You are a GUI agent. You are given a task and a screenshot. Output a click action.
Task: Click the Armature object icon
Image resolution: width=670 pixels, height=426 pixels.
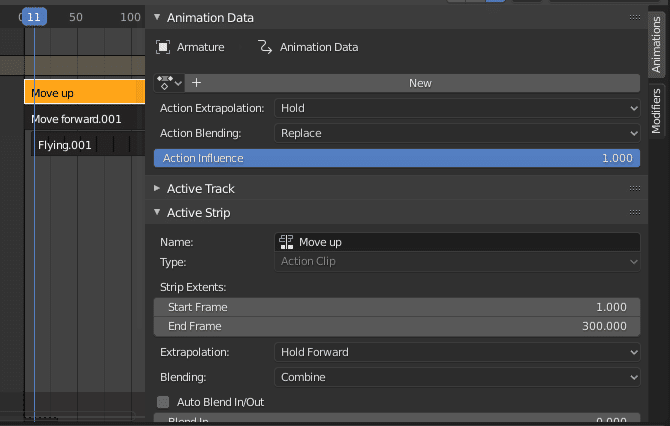click(163, 47)
